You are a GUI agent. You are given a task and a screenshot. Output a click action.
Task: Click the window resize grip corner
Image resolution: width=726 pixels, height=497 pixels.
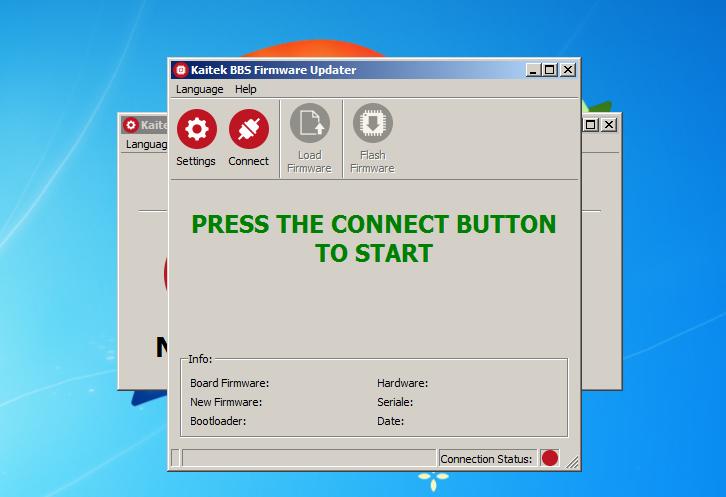pos(573,462)
